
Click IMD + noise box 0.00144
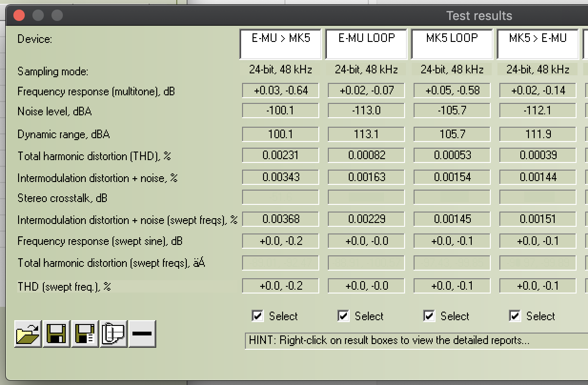538,177
